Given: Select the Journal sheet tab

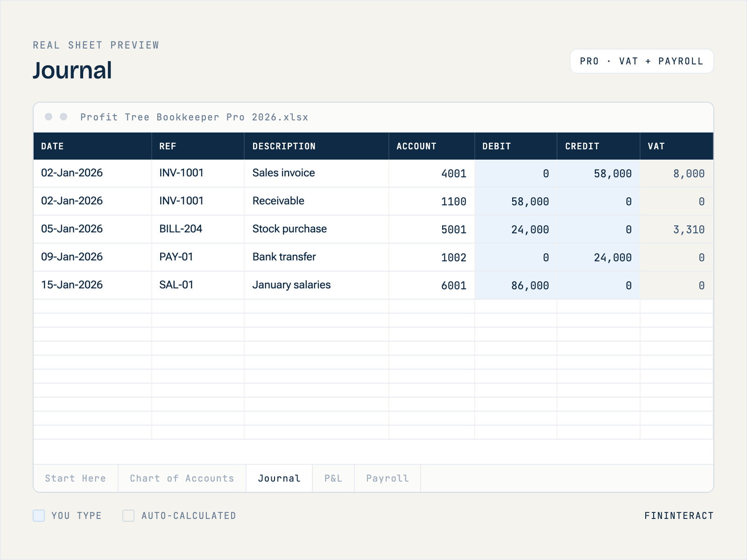Looking at the screenshot, I should [x=279, y=478].
